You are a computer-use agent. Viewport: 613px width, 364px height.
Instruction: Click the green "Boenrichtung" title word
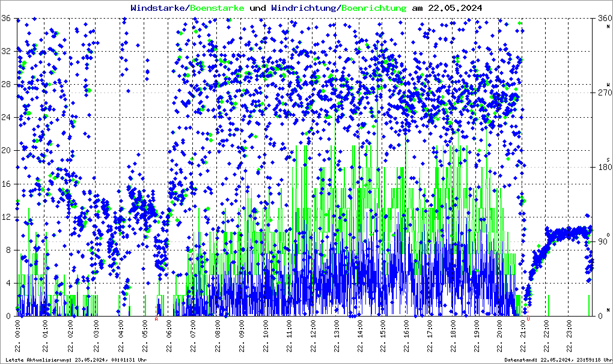374,8
